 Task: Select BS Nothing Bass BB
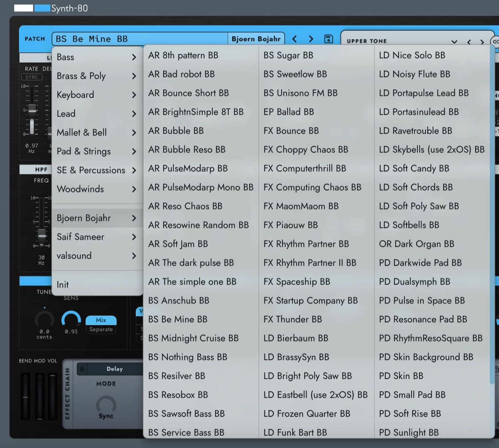click(x=201, y=357)
